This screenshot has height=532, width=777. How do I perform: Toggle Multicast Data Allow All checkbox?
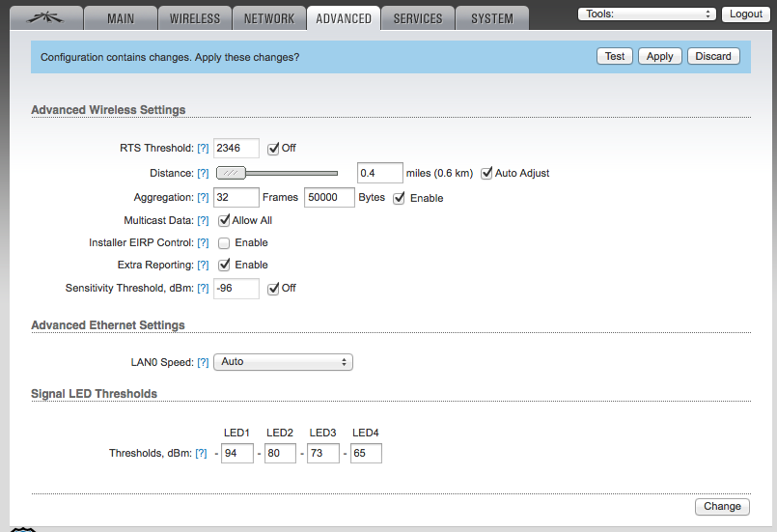coord(224,221)
